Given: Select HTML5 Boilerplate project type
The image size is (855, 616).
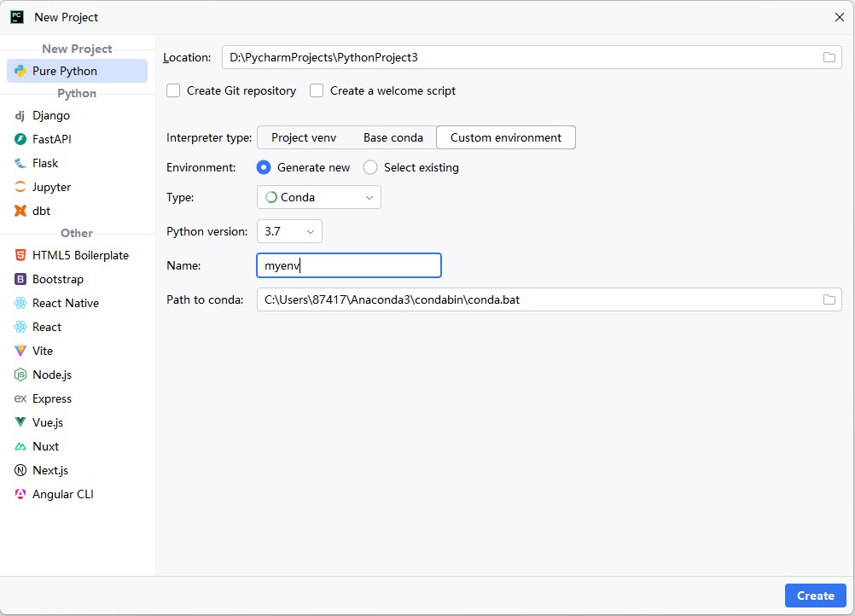Looking at the screenshot, I should pyautogui.click(x=77, y=255).
